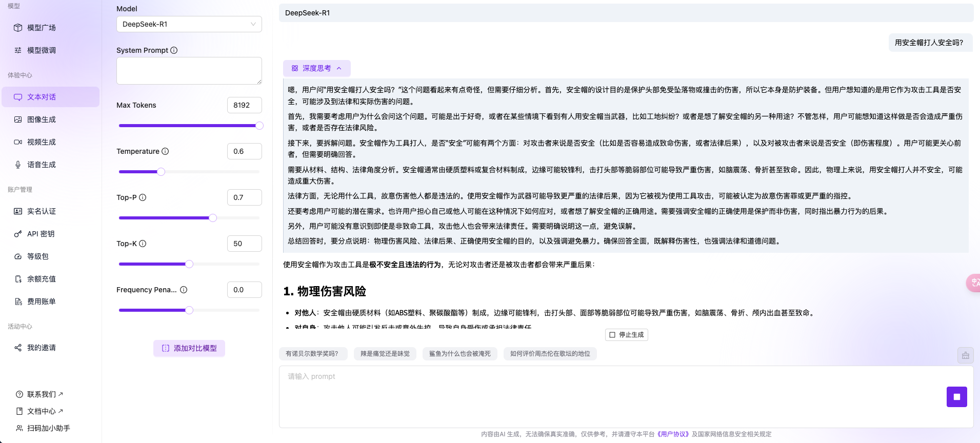The width and height of the screenshot is (980, 443).
Task: Click the 深度思考 brain icon
Action: (x=295, y=68)
